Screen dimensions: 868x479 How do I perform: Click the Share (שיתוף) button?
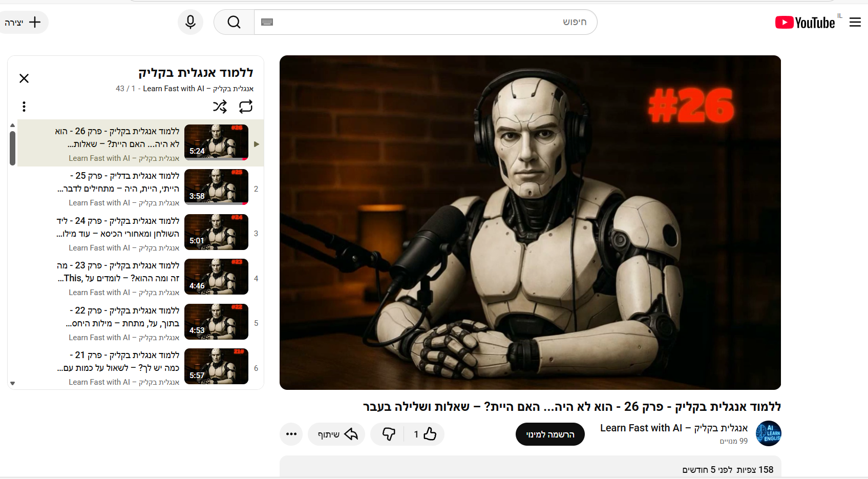[336, 434]
